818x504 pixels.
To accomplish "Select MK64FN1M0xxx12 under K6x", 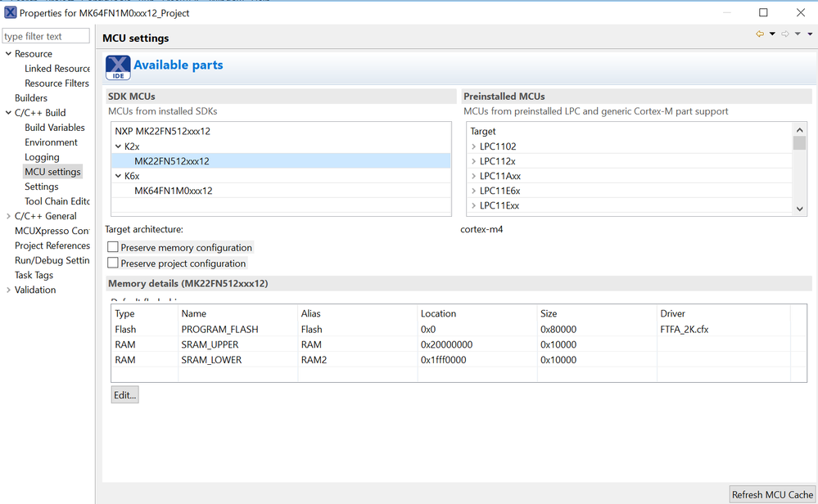I will pos(173,191).
